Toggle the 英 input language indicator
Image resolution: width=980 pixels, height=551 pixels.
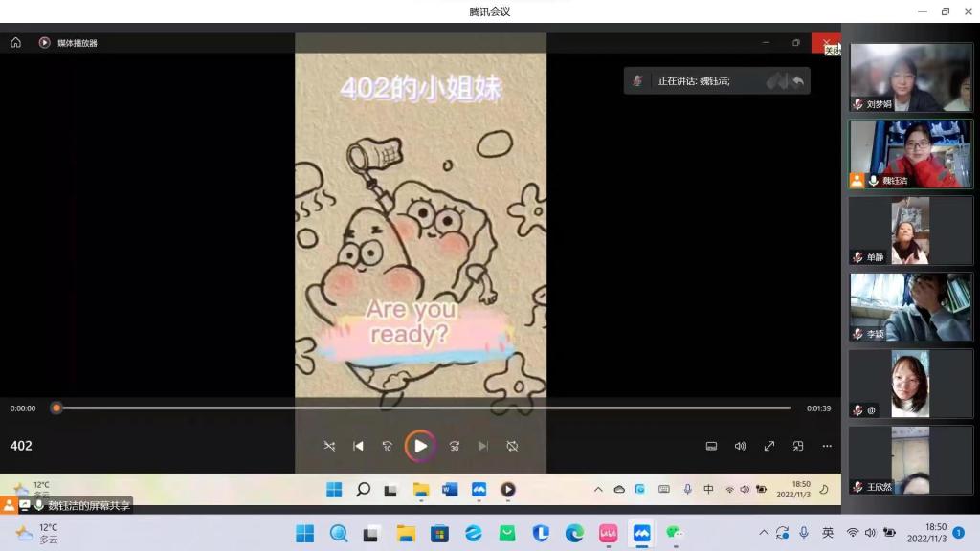(828, 533)
